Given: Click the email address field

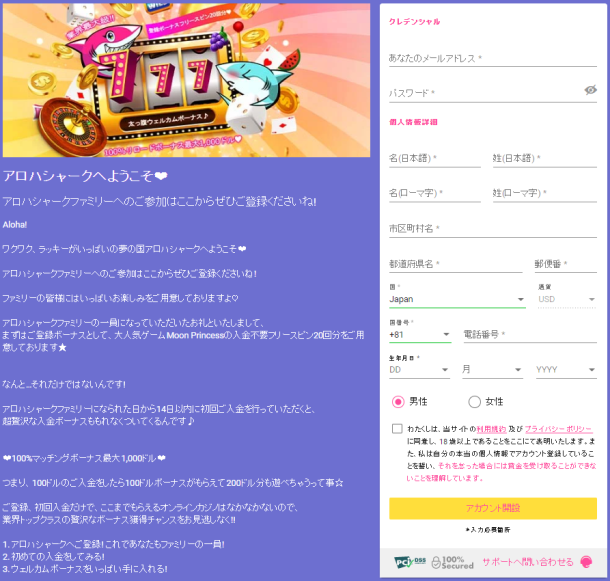Looking at the screenshot, I should tap(493, 59).
